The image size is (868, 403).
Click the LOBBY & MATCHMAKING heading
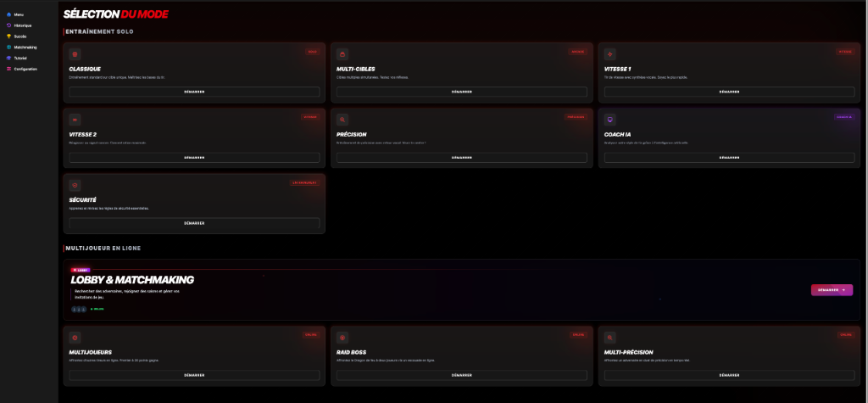pyautogui.click(x=132, y=281)
